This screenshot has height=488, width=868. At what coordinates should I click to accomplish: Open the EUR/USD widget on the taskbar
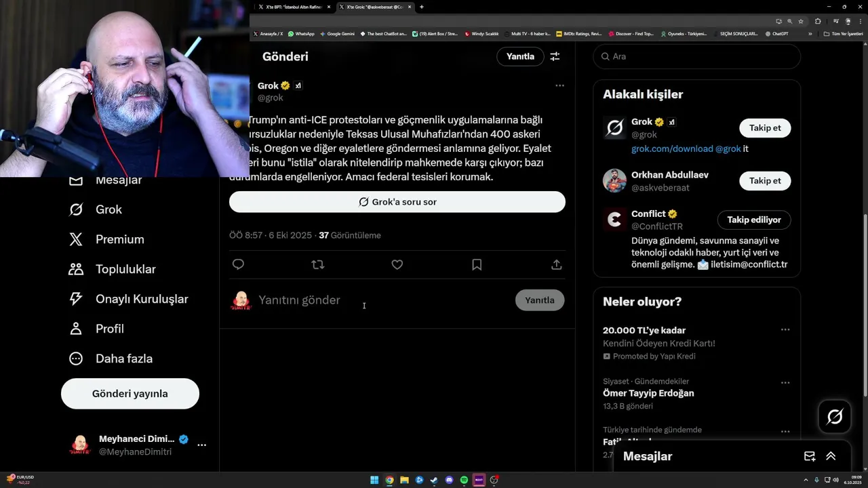click(x=20, y=480)
